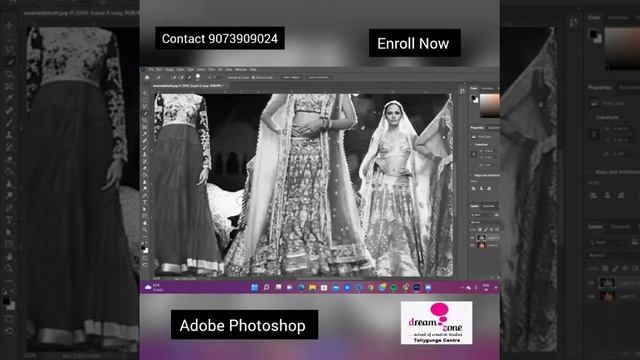640x360 pixels.
Task: Select the Rectangular Marquee tool in center toolbar
Action: [144, 100]
